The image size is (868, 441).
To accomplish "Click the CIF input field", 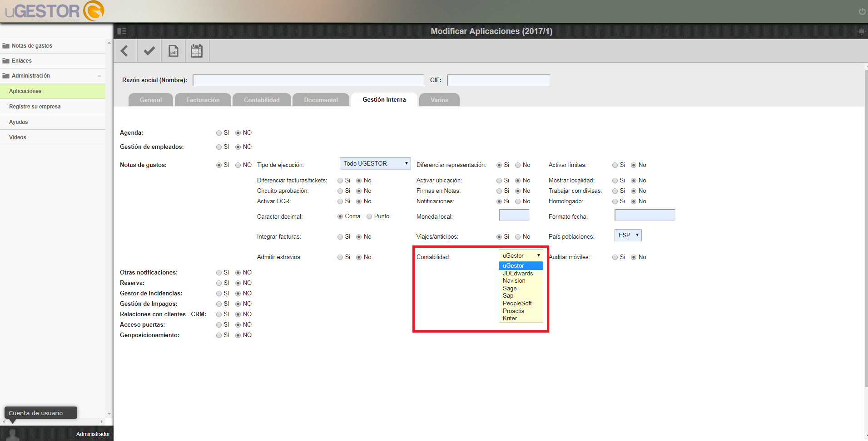I will point(498,80).
